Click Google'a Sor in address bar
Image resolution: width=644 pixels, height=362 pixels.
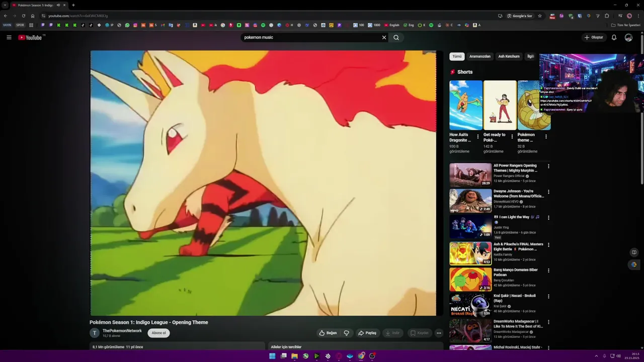(520, 16)
